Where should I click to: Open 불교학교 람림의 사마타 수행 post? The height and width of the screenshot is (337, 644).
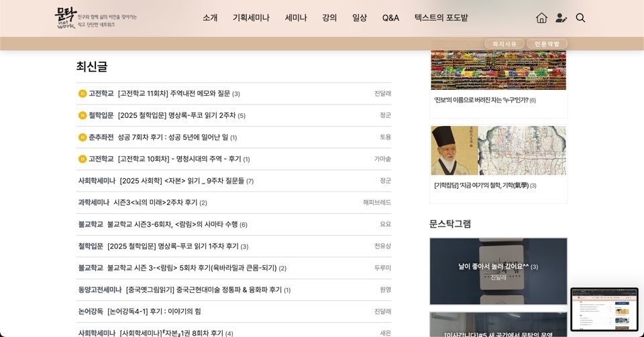pos(172,224)
